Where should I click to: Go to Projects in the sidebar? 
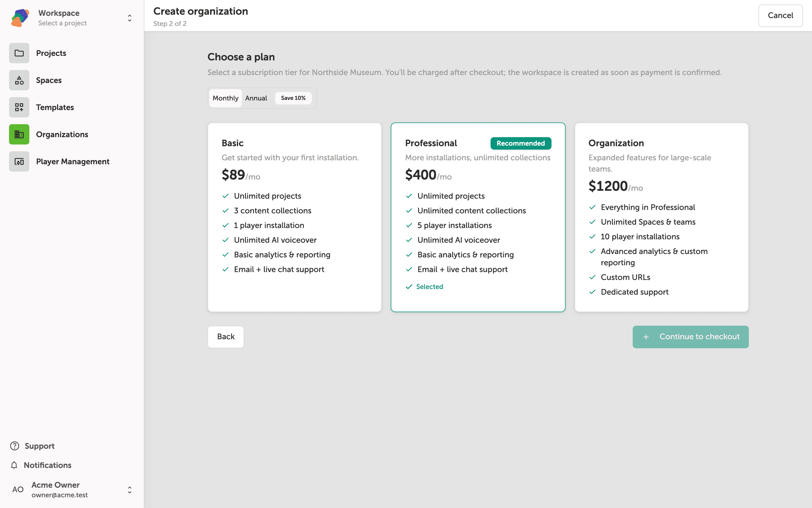72,53
